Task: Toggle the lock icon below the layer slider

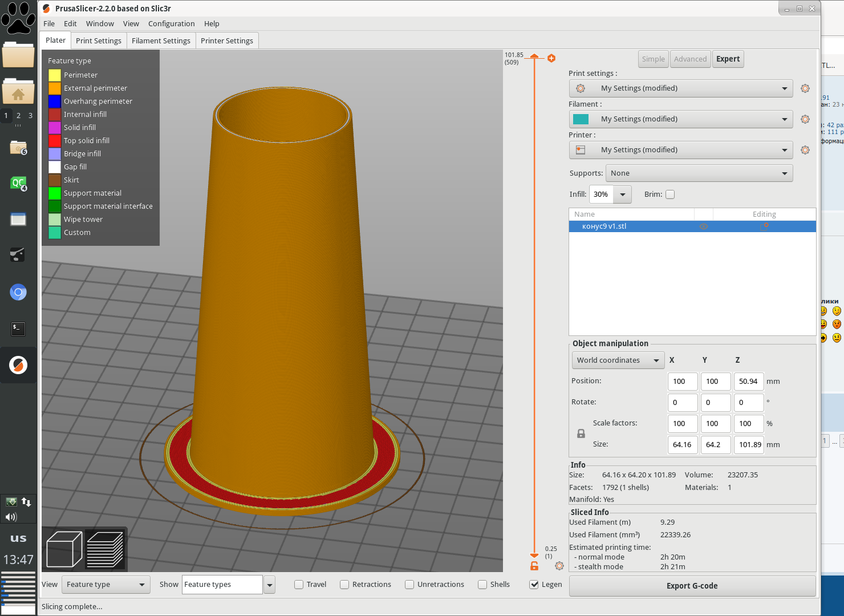Action: [x=534, y=566]
